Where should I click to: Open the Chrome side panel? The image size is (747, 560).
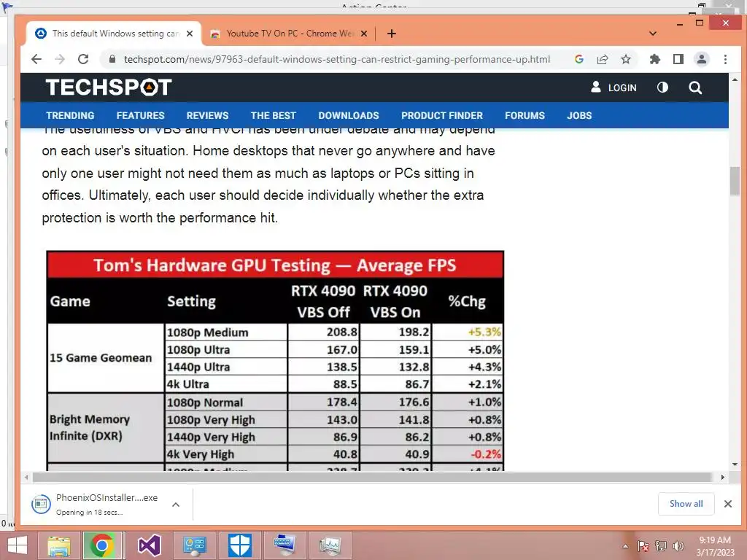pos(678,59)
